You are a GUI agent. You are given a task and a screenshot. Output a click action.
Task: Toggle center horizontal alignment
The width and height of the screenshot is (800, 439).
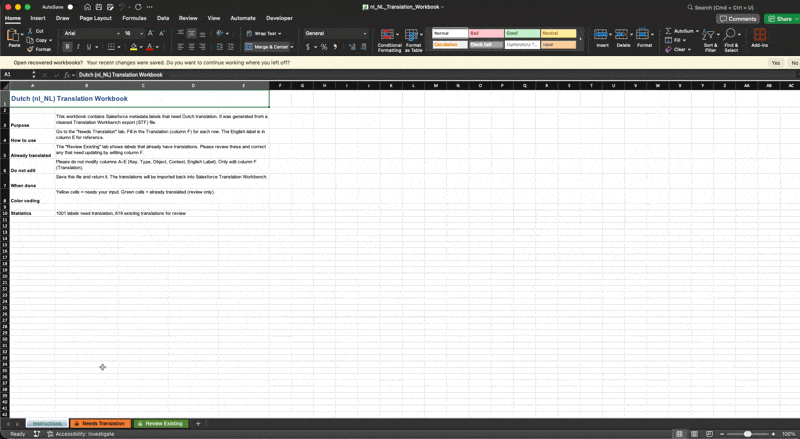[x=191, y=47]
